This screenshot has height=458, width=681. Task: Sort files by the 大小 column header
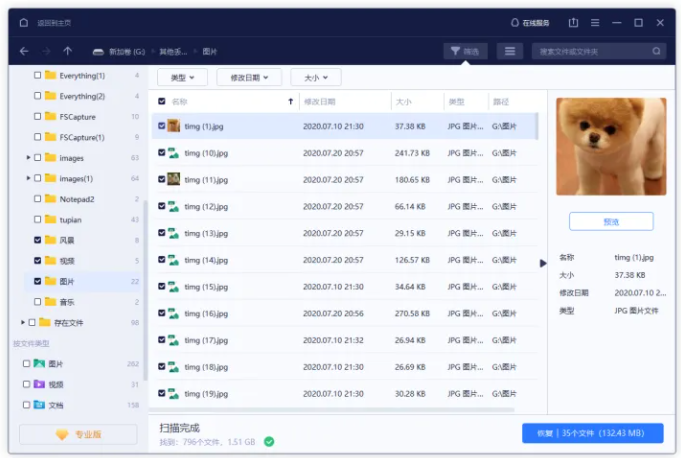[404, 101]
